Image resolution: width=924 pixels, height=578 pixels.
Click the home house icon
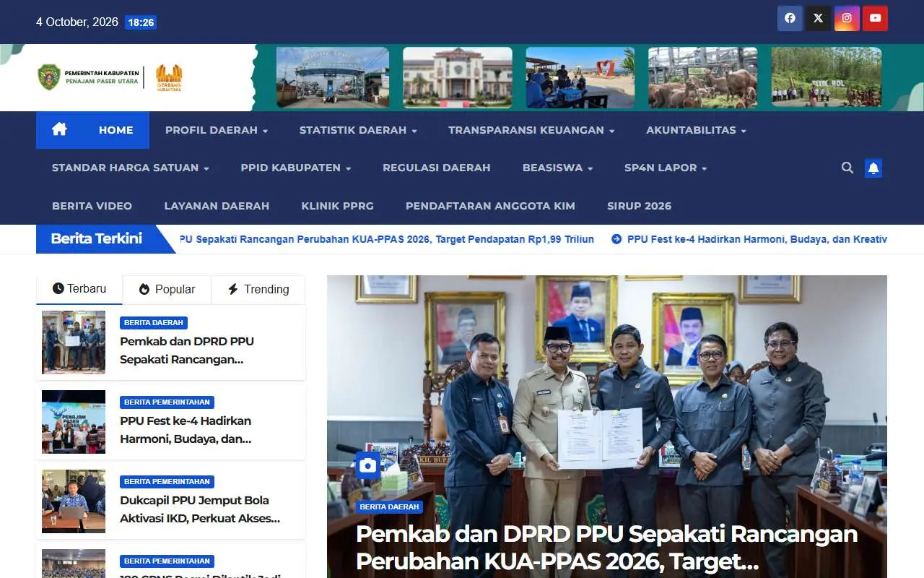59,129
